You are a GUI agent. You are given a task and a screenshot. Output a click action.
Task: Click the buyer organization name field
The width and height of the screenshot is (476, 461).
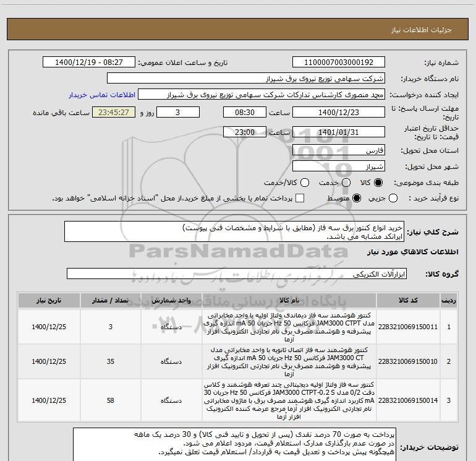tap(246, 79)
